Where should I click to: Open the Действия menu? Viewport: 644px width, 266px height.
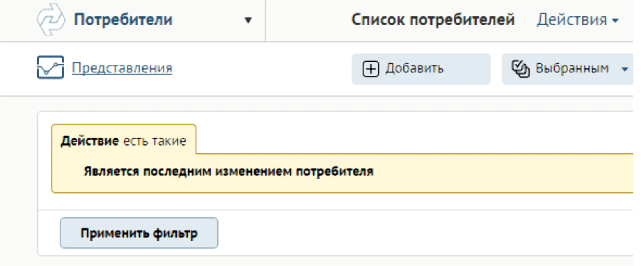[578, 19]
